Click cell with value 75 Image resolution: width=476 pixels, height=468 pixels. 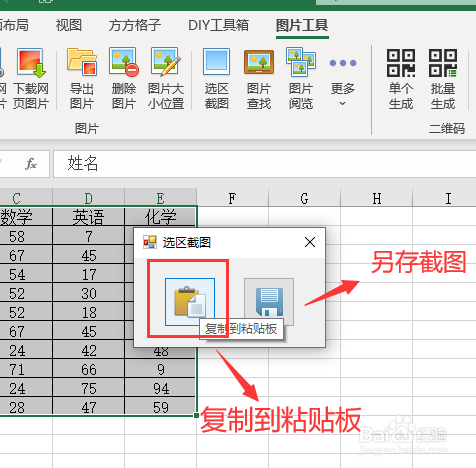pos(88,388)
